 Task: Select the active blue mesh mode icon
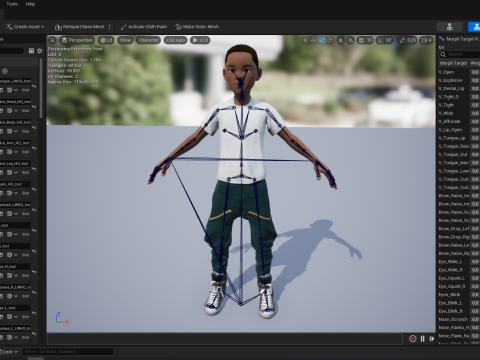(x=475, y=27)
